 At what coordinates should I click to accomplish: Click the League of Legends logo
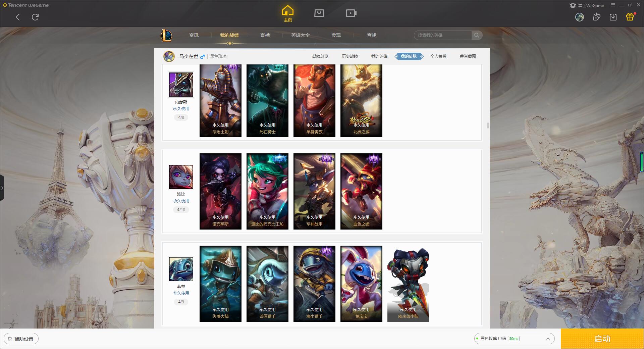166,35
